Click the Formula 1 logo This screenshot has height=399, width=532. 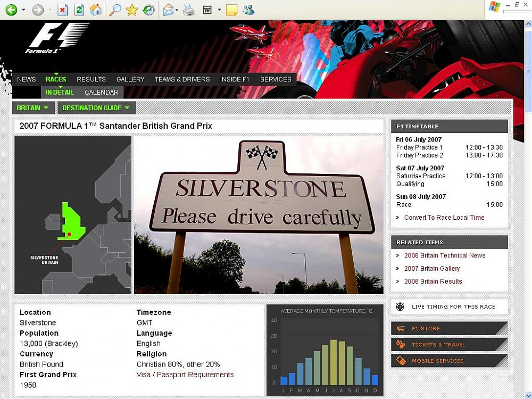coord(56,38)
